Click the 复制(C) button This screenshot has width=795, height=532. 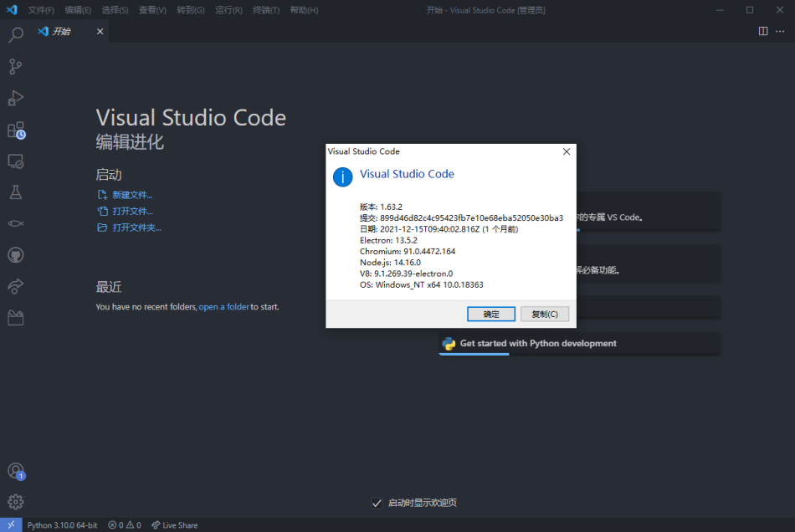pyautogui.click(x=545, y=315)
